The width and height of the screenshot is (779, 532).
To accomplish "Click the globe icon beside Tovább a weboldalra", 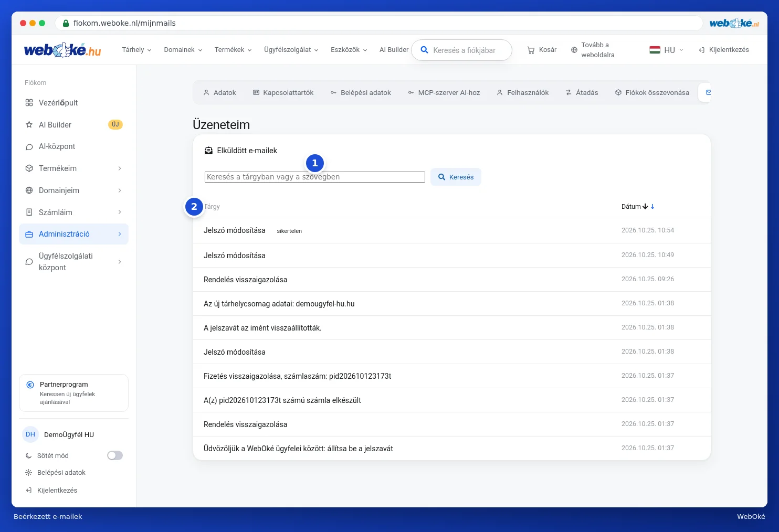I will click(574, 50).
